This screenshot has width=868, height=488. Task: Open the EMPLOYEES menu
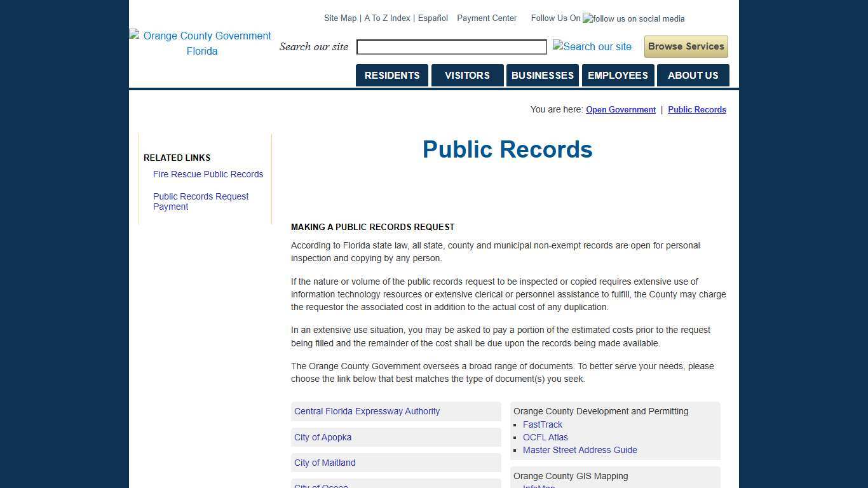pos(617,75)
